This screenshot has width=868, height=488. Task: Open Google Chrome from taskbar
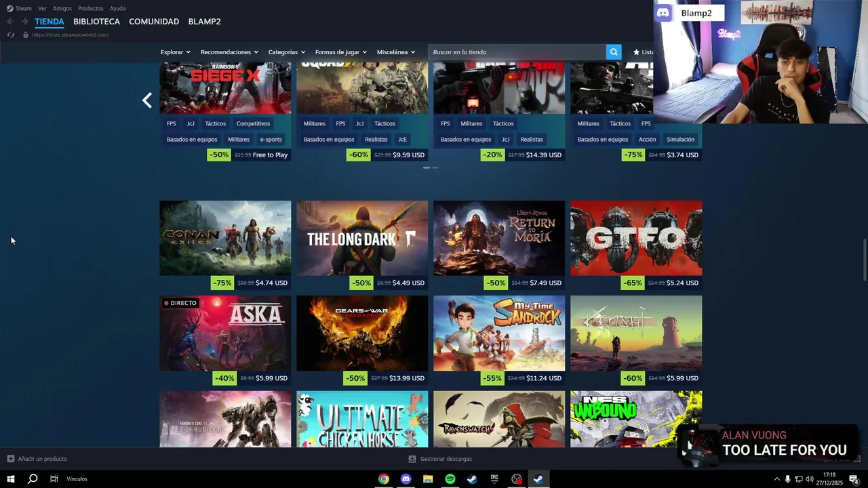point(384,479)
